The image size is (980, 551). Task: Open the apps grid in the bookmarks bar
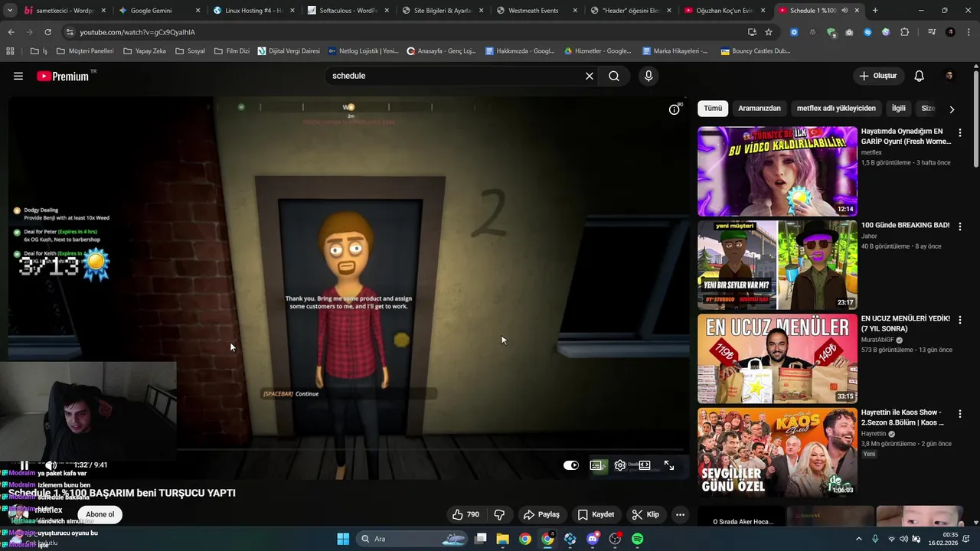click(x=10, y=51)
